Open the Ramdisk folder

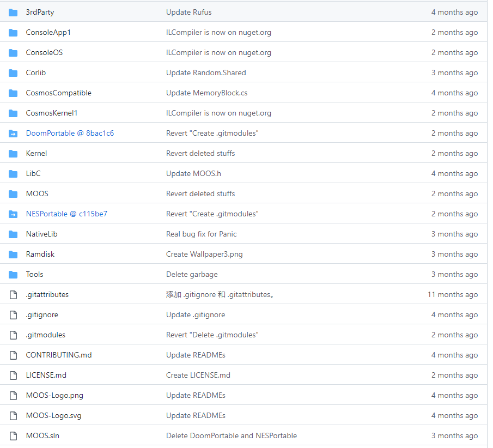40,254
